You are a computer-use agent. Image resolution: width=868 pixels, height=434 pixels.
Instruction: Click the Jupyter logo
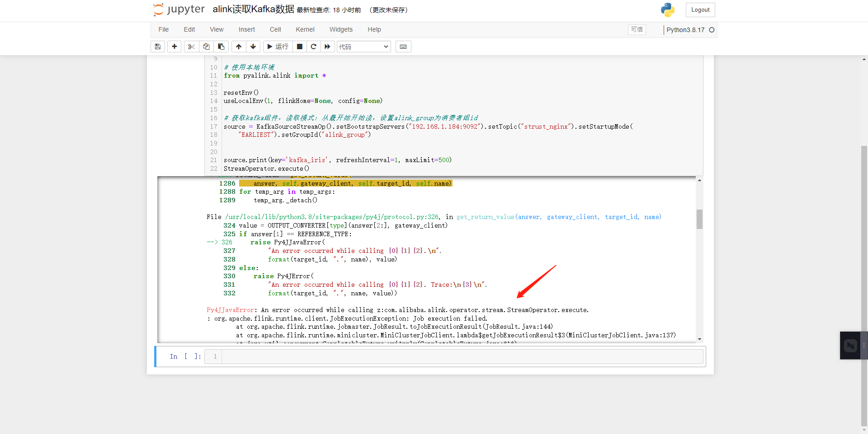click(179, 9)
